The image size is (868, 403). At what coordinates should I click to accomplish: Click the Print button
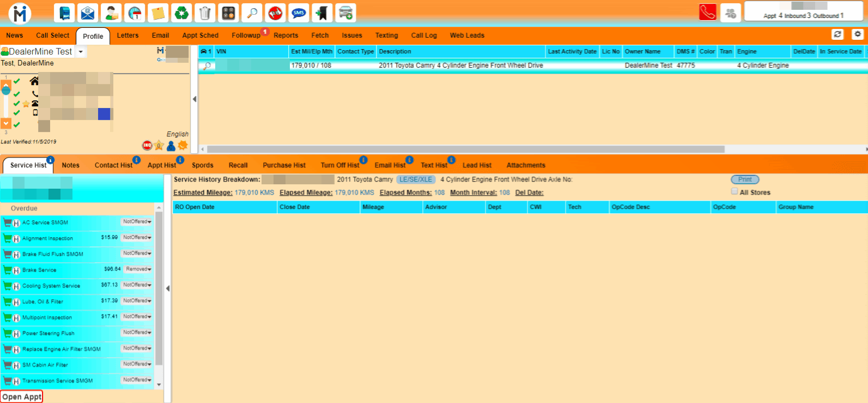[x=744, y=179]
